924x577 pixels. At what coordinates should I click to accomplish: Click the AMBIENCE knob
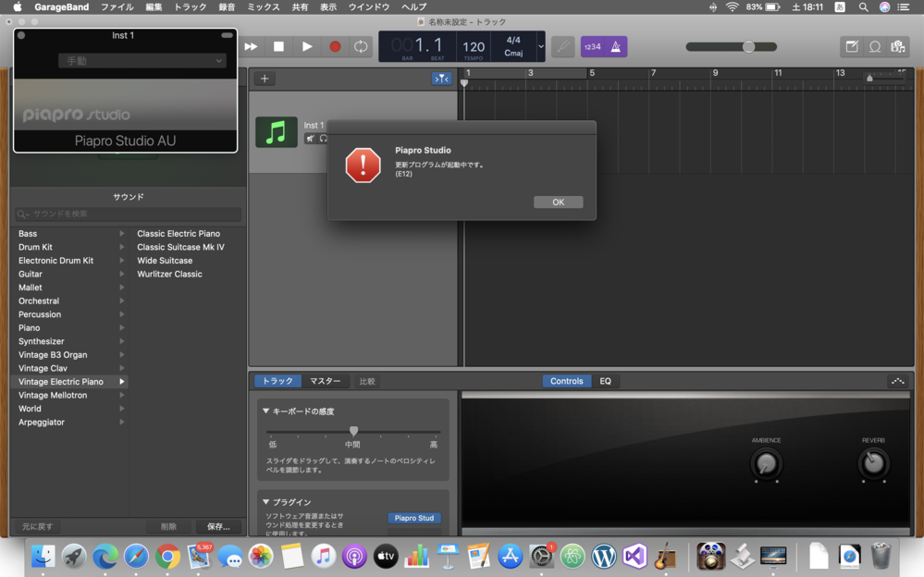coord(766,464)
